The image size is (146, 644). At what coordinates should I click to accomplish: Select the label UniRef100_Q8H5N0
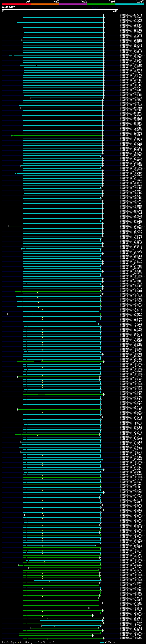point(131,58)
